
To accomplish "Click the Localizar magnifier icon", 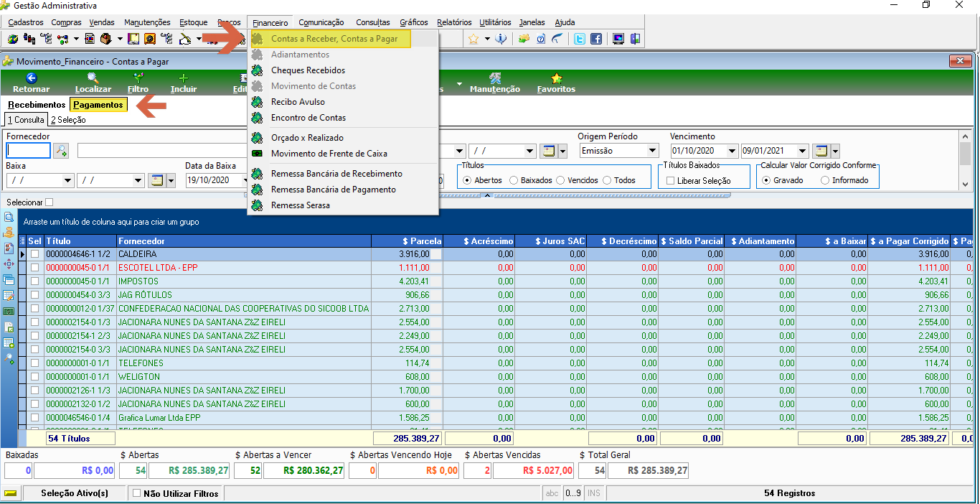I will click(x=93, y=78).
